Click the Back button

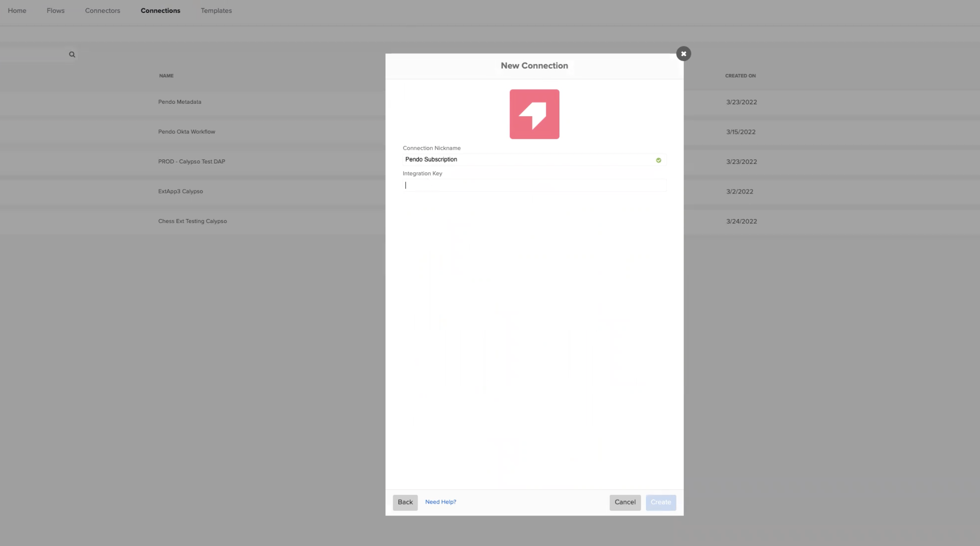point(405,502)
